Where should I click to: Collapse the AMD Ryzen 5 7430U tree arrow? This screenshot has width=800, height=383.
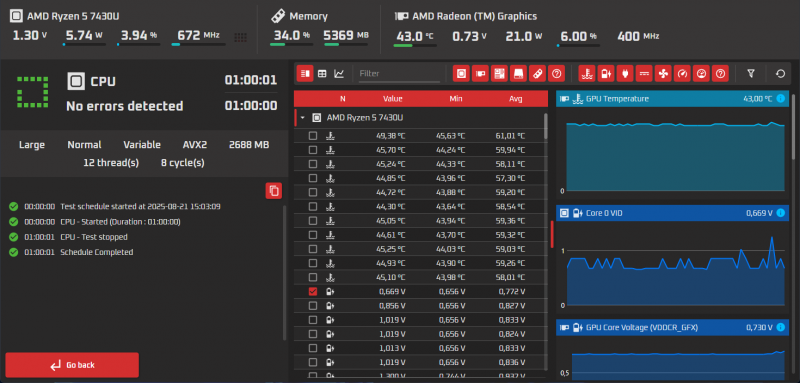303,118
